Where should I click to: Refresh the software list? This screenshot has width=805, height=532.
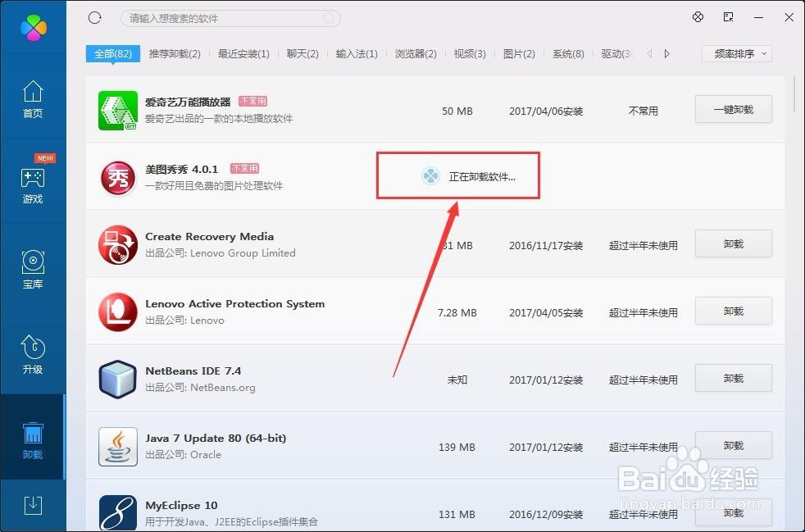click(95, 18)
